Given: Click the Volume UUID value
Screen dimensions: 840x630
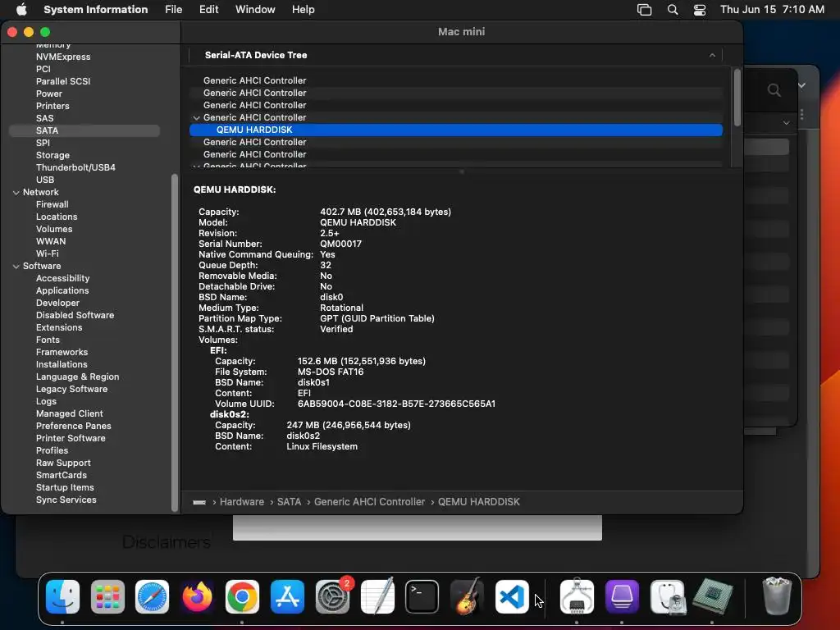Looking at the screenshot, I should pos(396,404).
